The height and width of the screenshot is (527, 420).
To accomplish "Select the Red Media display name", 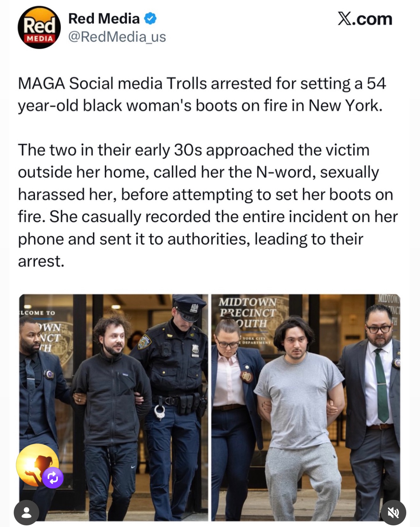I will tap(104, 19).
